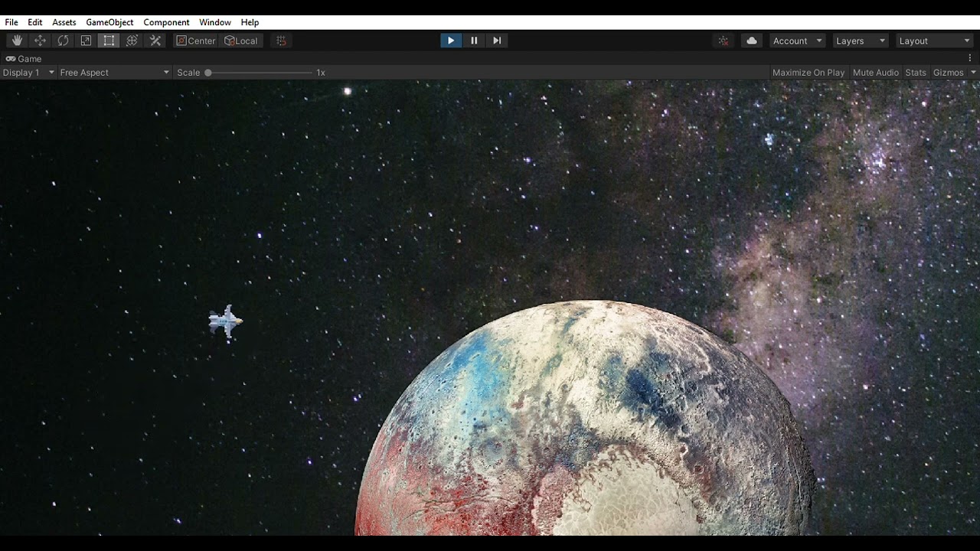980x551 pixels.
Task: Select the Rect tool
Action: 109,41
